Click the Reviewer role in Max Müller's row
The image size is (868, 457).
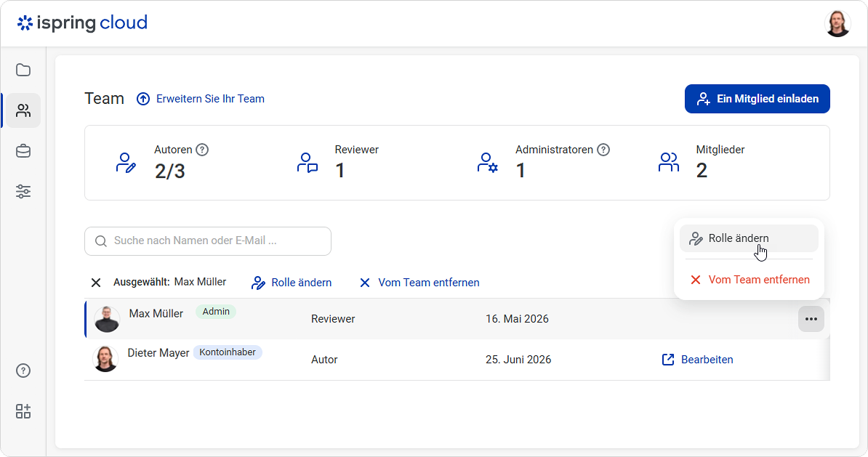click(x=333, y=319)
